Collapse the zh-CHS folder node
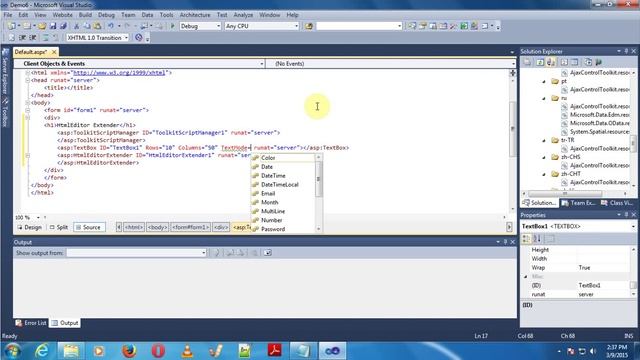 click(544, 157)
